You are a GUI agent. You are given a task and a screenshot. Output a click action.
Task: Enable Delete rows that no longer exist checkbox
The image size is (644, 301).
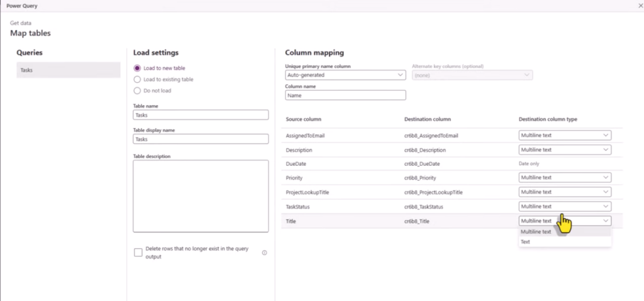(138, 253)
